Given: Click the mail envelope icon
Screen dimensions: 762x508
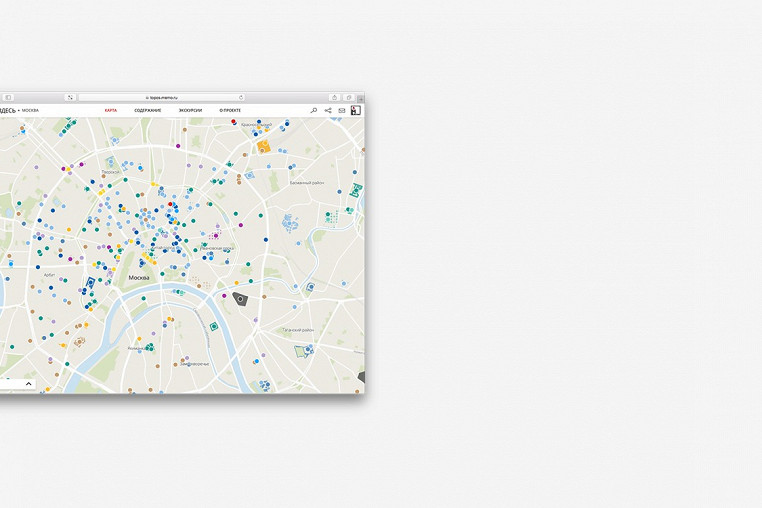Looking at the screenshot, I should (x=341, y=111).
